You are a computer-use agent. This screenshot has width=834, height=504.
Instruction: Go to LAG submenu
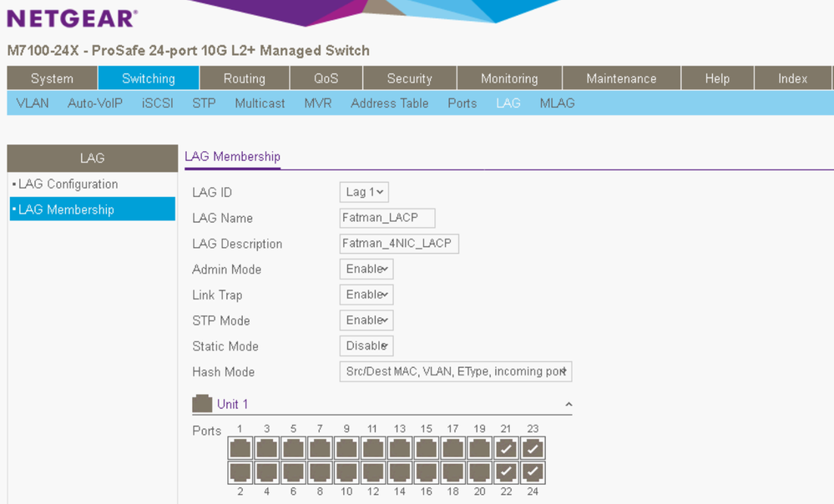pos(508,103)
